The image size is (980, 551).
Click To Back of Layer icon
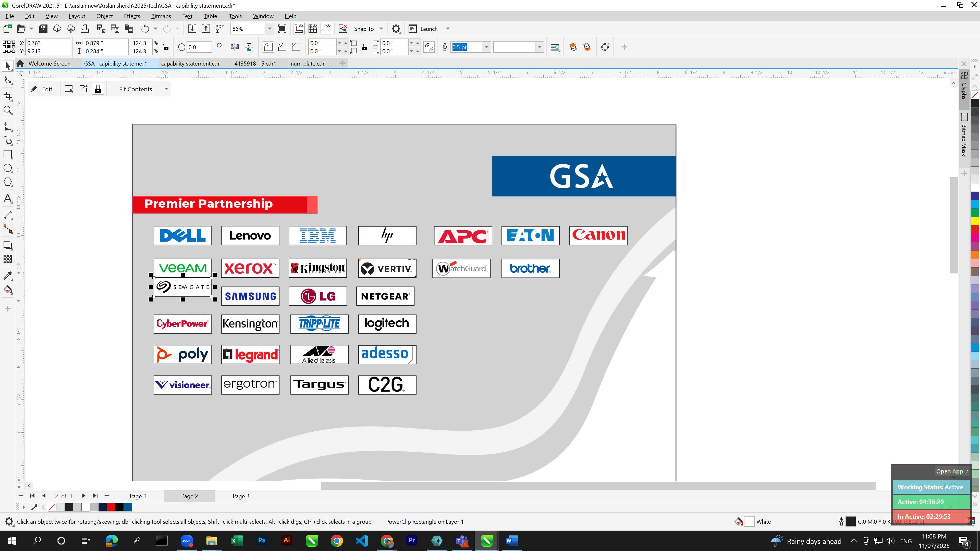click(587, 47)
